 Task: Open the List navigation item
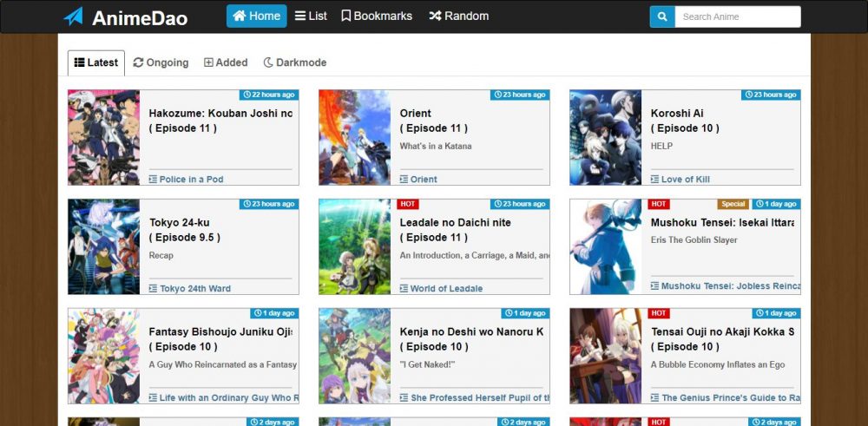(311, 16)
